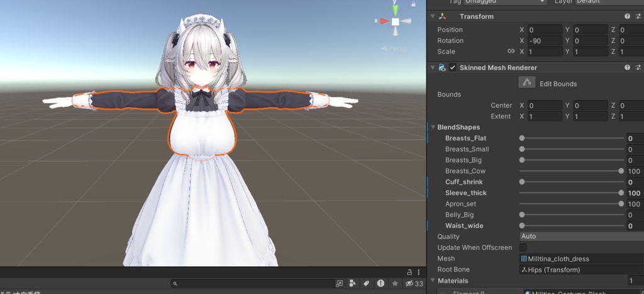Open the Project panel three-dot menu
644x294 pixels.
[418, 272]
